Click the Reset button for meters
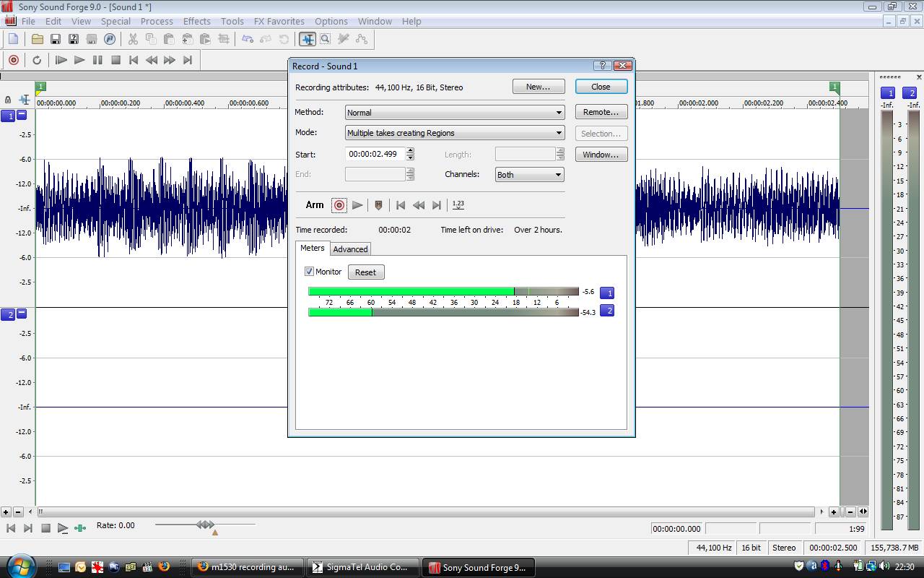 [x=365, y=272]
